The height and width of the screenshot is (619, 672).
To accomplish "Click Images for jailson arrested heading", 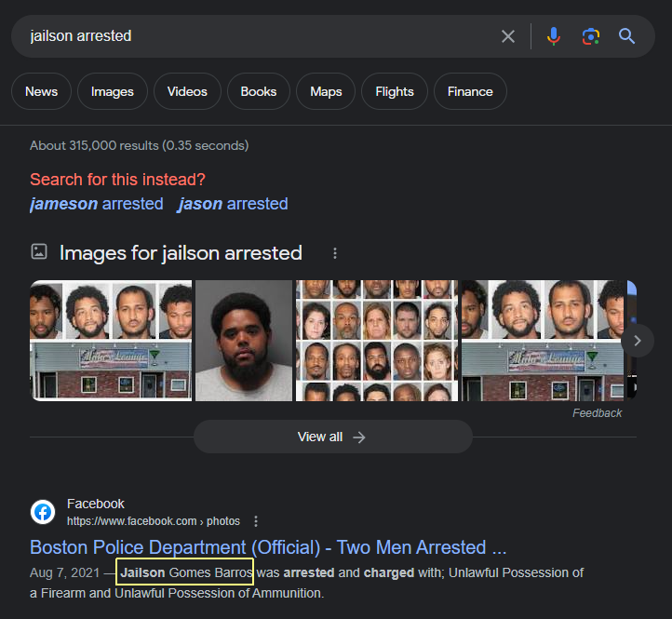I will pyautogui.click(x=181, y=253).
